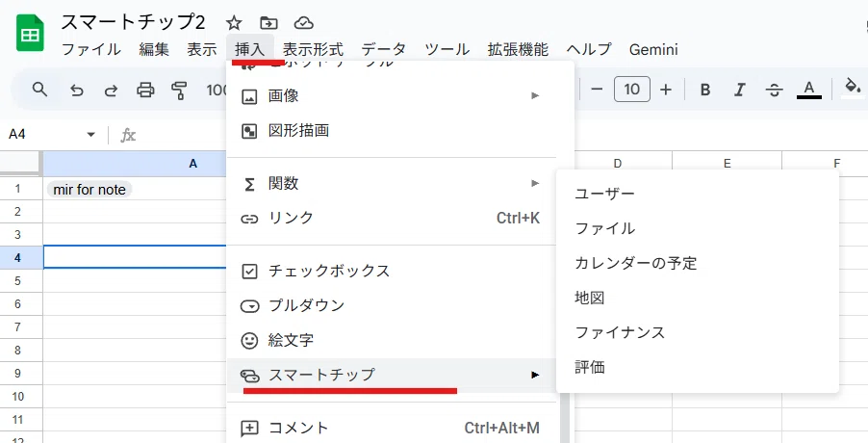This screenshot has height=443, width=868.
Task: Open the 拡張機能 menu
Action: pyautogui.click(x=518, y=49)
